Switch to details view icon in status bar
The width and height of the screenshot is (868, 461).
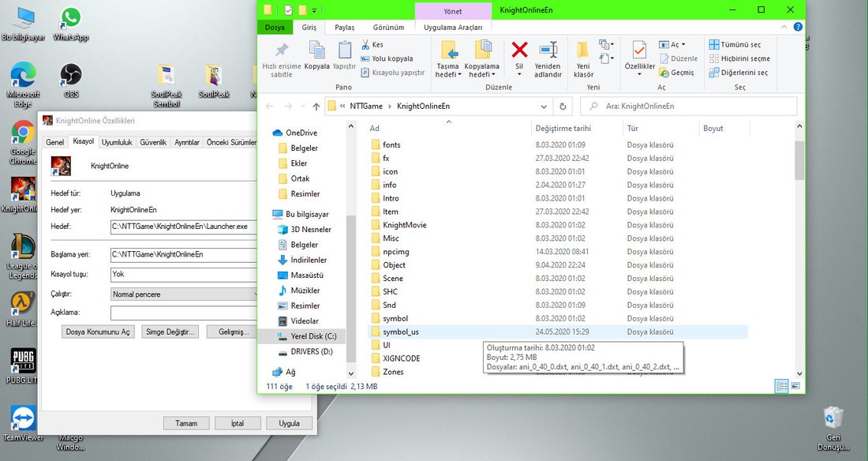click(x=782, y=386)
